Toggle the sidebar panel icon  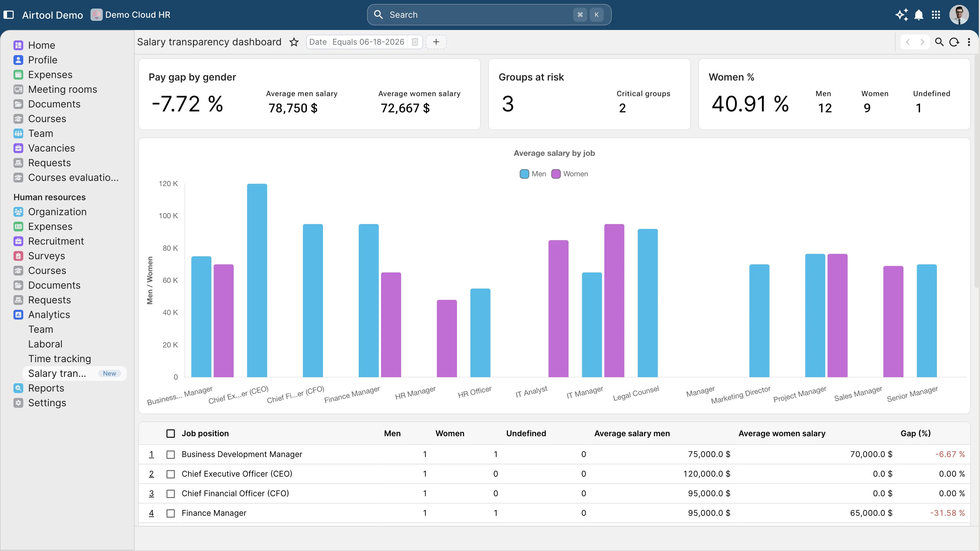(9, 15)
